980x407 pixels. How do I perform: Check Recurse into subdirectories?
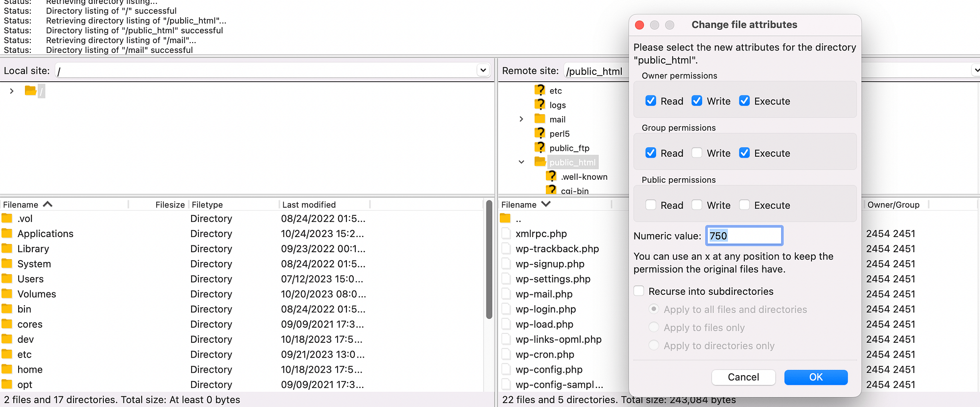pos(639,291)
